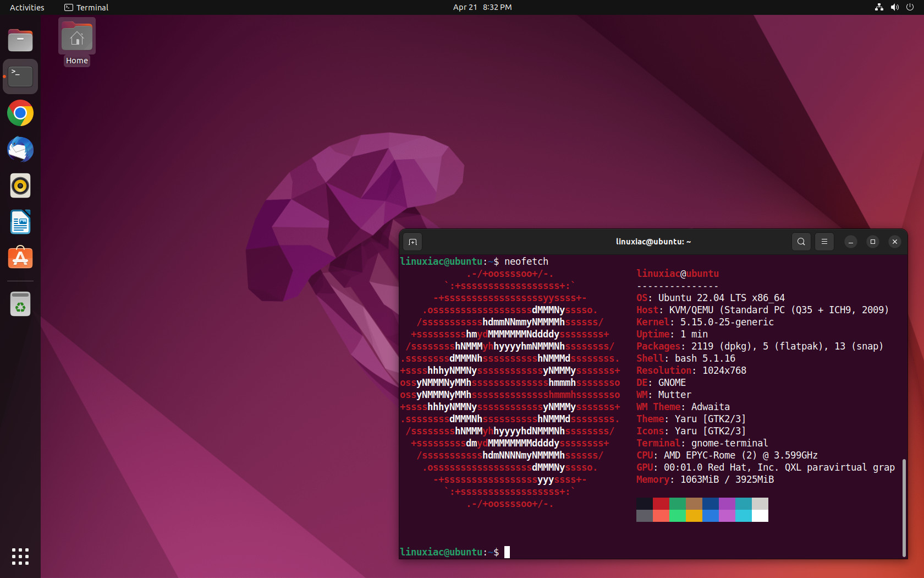The height and width of the screenshot is (578, 924).
Task: Click the volume icon in top bar
Action: [895, 7]
